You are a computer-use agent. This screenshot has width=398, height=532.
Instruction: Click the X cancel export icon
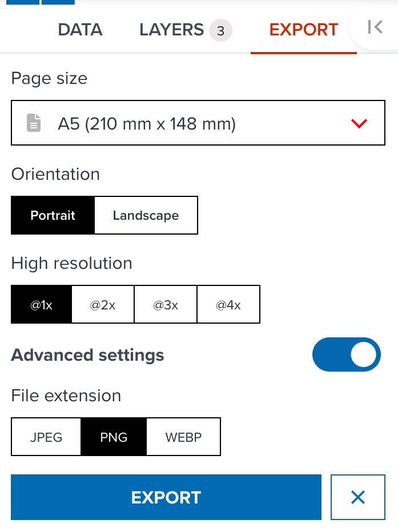(x=358, y=498)
